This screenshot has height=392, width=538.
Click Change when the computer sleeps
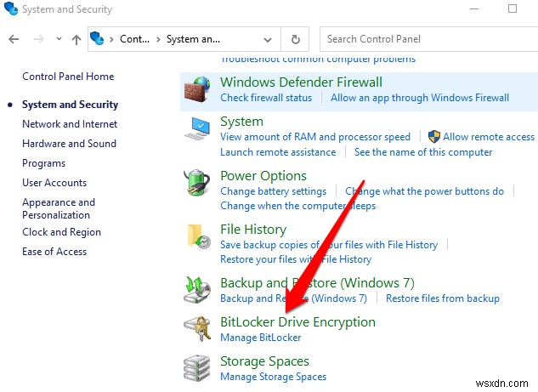click(297, 206)
